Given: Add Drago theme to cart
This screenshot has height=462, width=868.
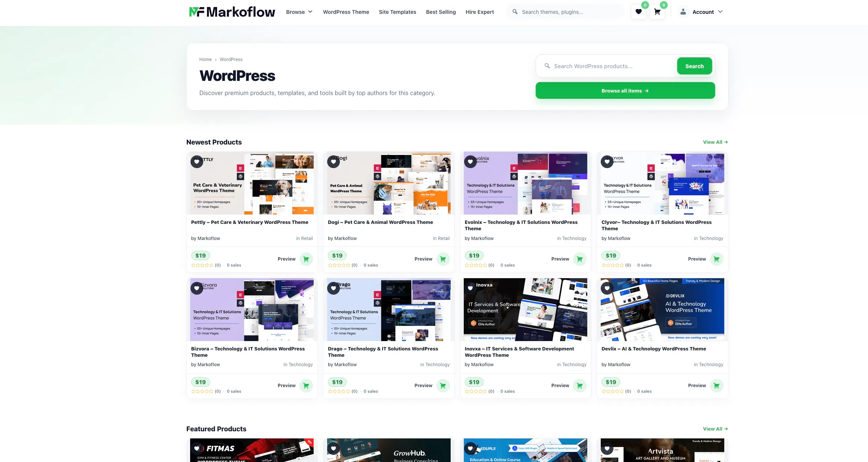Looking at the screenshot, I should (443, 386).
